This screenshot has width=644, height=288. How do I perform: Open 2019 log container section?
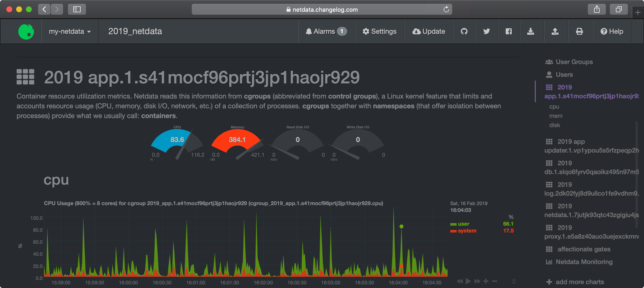(x=592, y=189)
